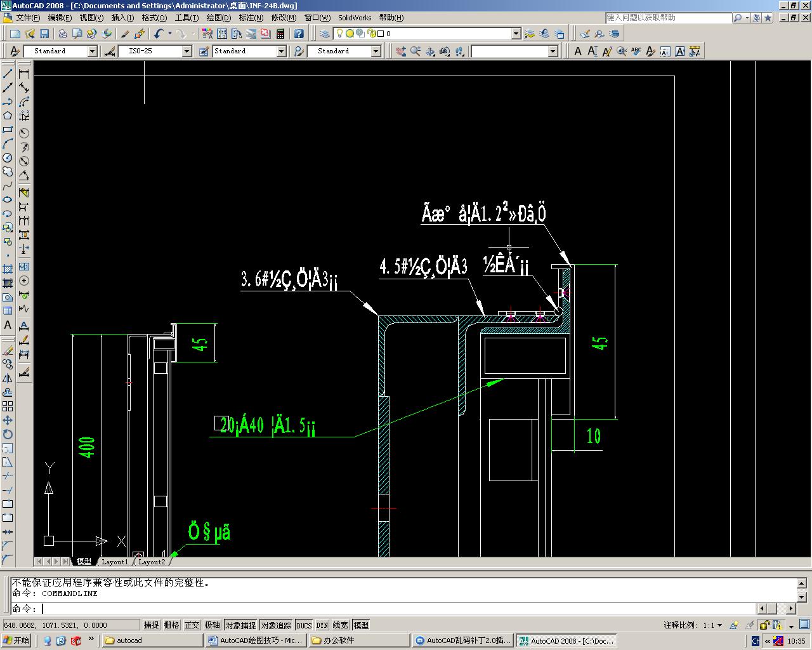Save the current drawing
The height and width of the screenshot is (650, 812).
(x=44, y=34)
